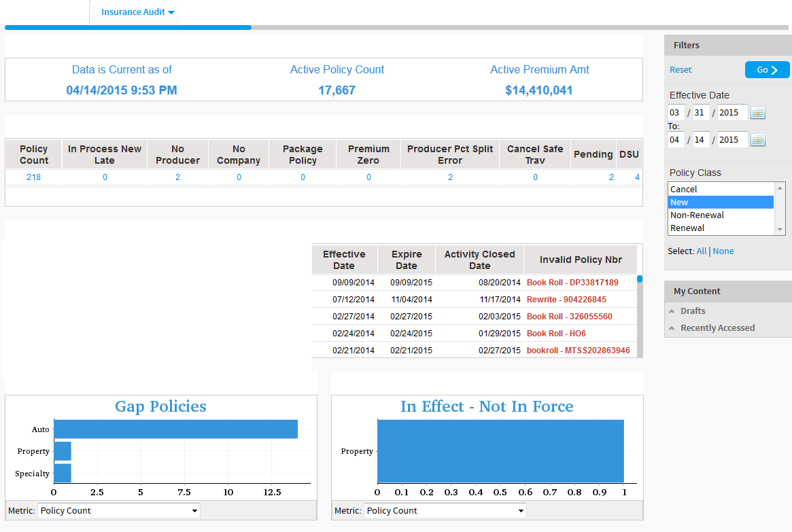Click the start month input field
Screen dimensions: 792x532
tap(675, 113)
